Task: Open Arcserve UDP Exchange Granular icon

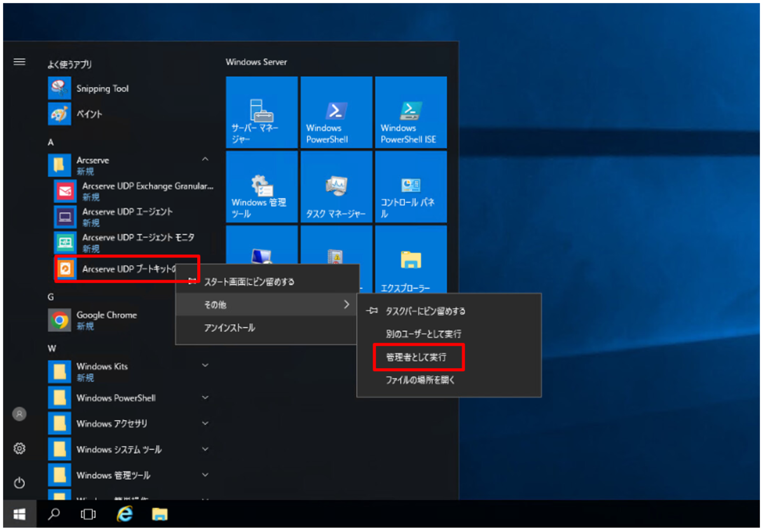Action: [x=65, y=191]
